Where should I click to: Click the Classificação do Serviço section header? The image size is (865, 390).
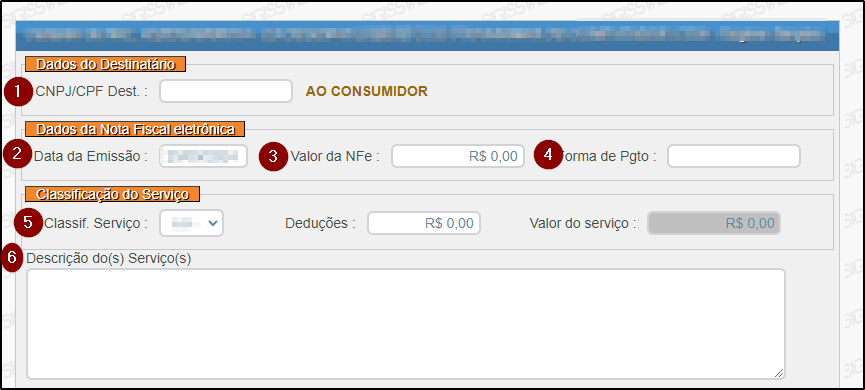tap(113, 194)
